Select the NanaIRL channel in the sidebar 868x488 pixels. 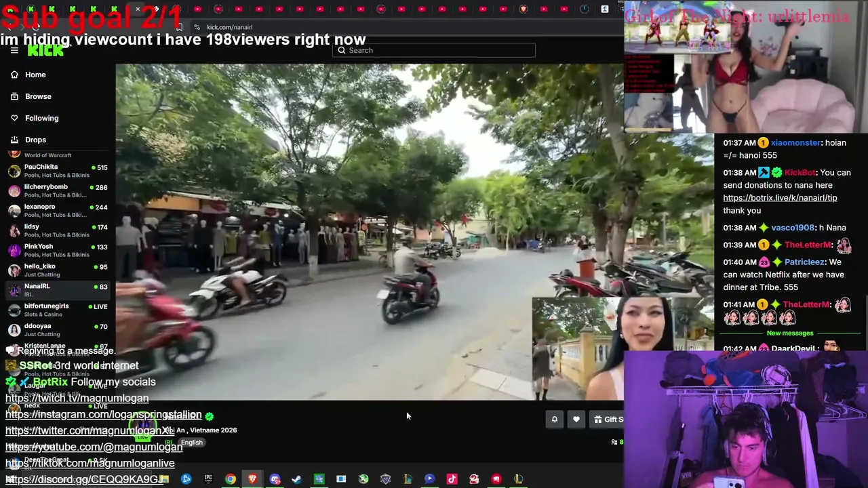pos(58,290)
